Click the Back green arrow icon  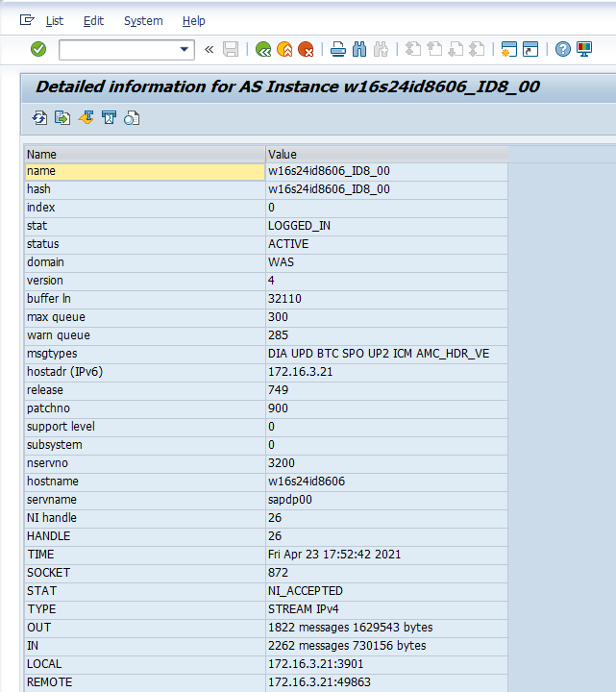pyautogui.click(x=262, y=49)
